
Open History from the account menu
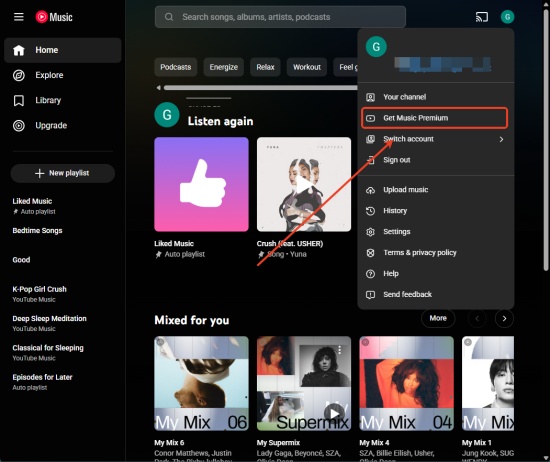436,211
